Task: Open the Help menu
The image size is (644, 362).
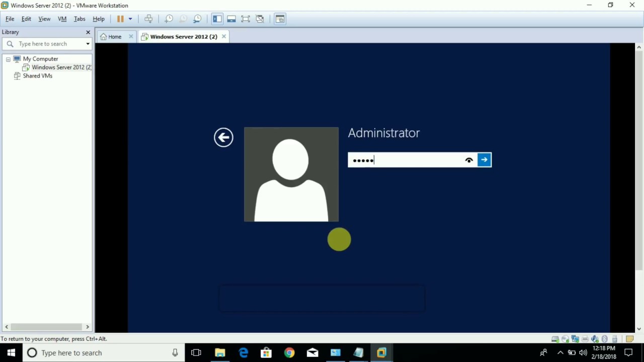Action: pos(99,19)
